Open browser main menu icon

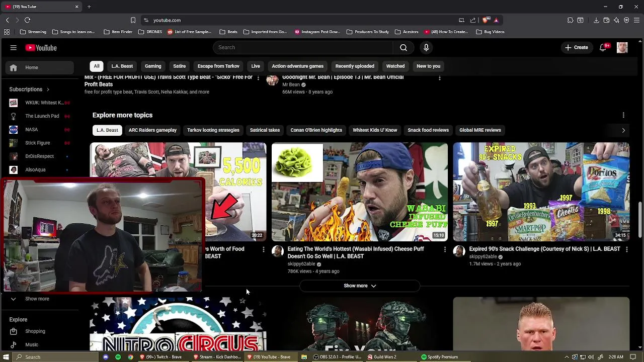(637, 20)
